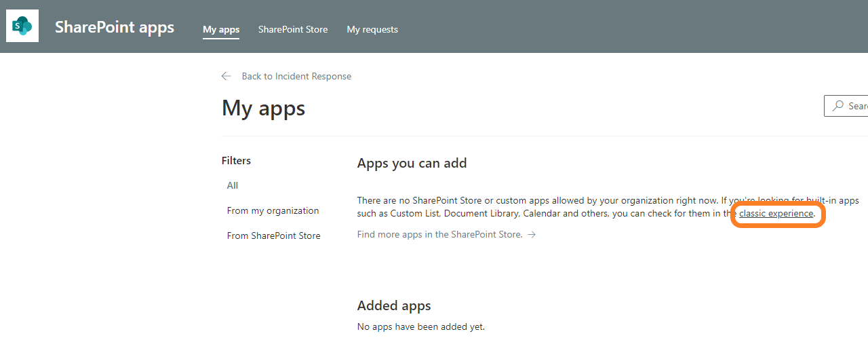Click the arrow after Find more apps
Viewport: 868px width, 357px height.
532,234
